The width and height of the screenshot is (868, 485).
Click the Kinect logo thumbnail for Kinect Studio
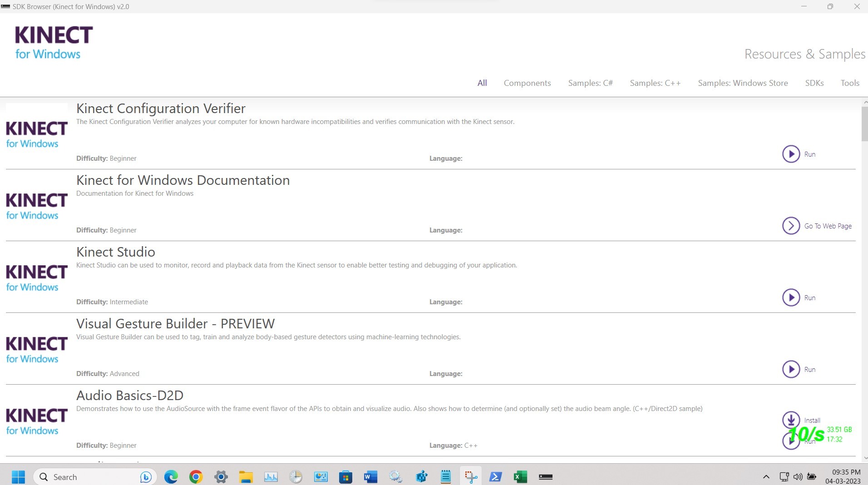(x=37, y=277)
